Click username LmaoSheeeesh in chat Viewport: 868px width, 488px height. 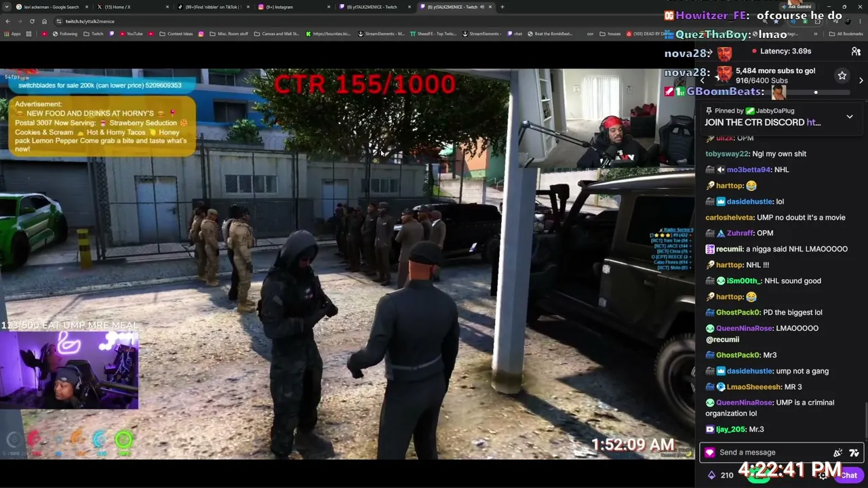point(753,387)
